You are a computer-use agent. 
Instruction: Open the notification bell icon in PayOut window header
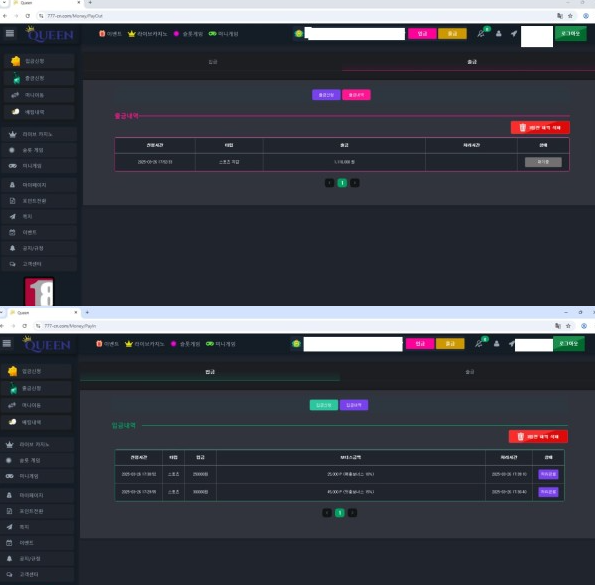481,33
